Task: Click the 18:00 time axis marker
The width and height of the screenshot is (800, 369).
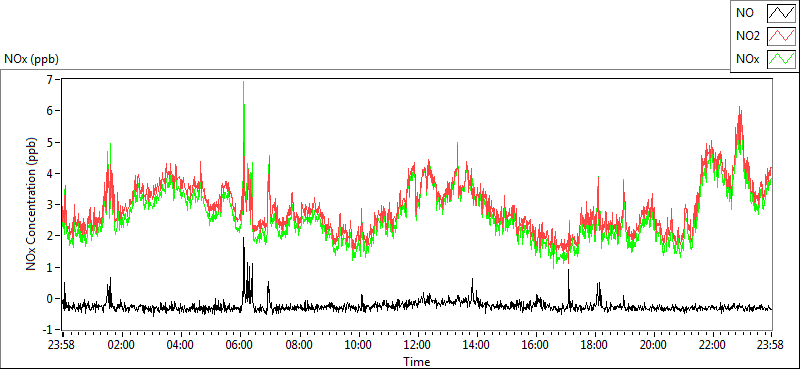Action: click(594, 345)
